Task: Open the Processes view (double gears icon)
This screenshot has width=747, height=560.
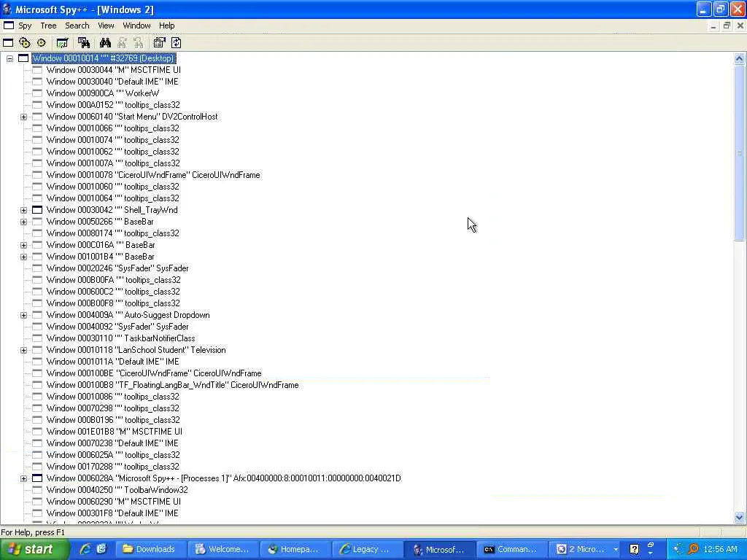Action: click(24, 43)
